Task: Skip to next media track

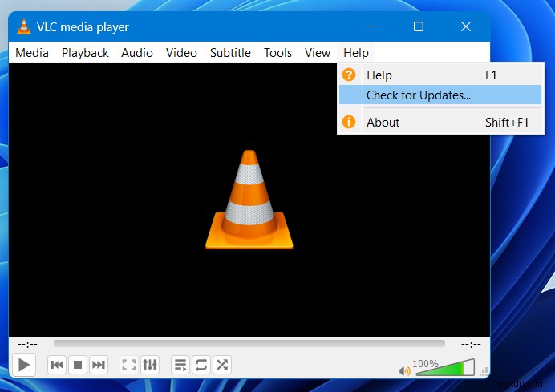Action: (99, 365)
